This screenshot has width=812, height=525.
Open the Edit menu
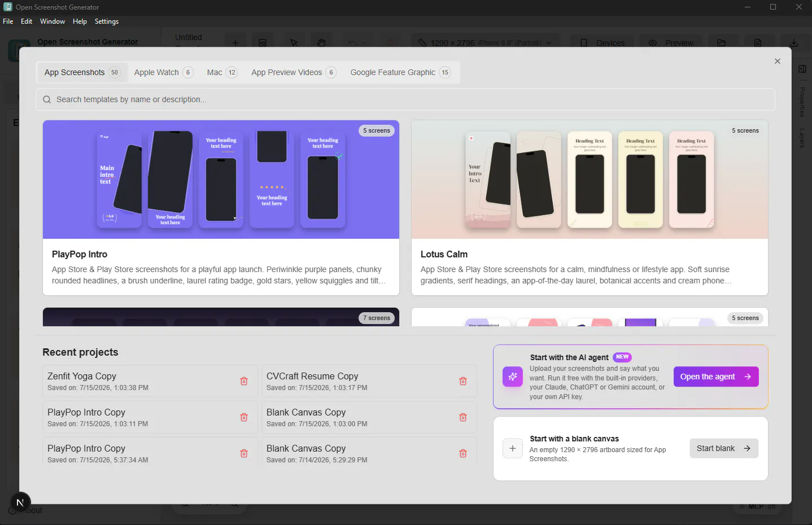point(27,21)
